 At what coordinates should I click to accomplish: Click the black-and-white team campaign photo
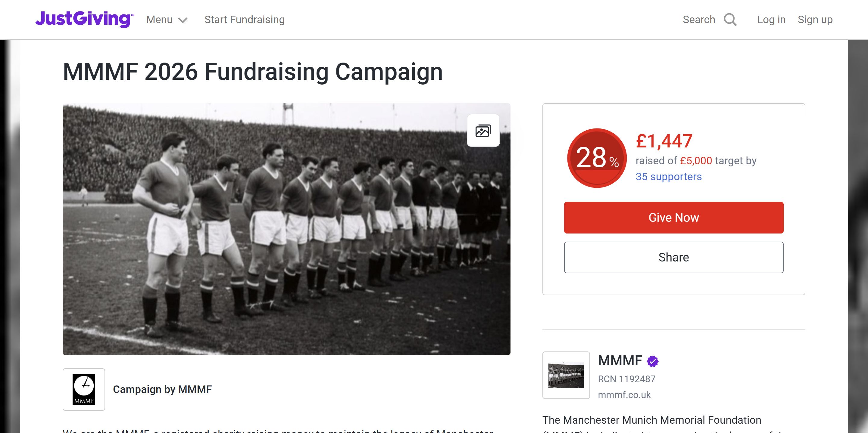coord(286,229)
